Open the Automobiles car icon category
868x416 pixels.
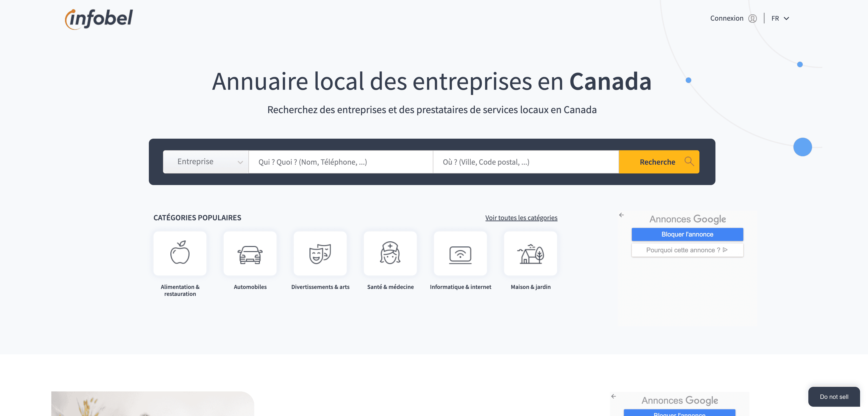250,253
